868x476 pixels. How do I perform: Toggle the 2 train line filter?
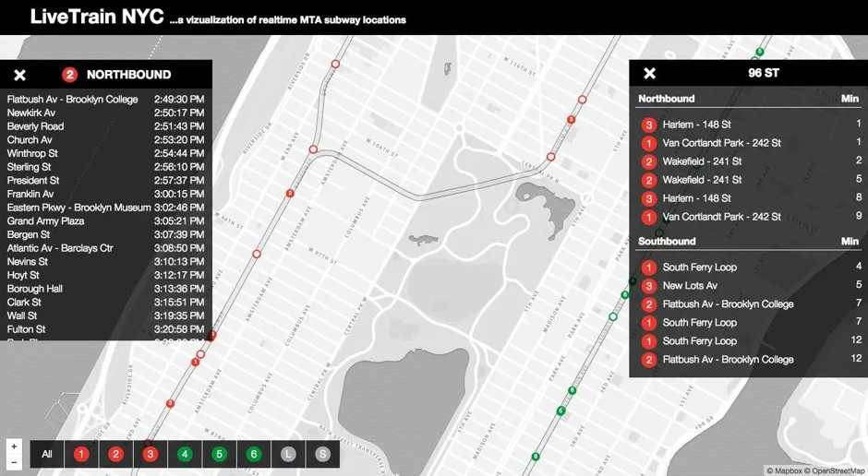tap(116, 454)
